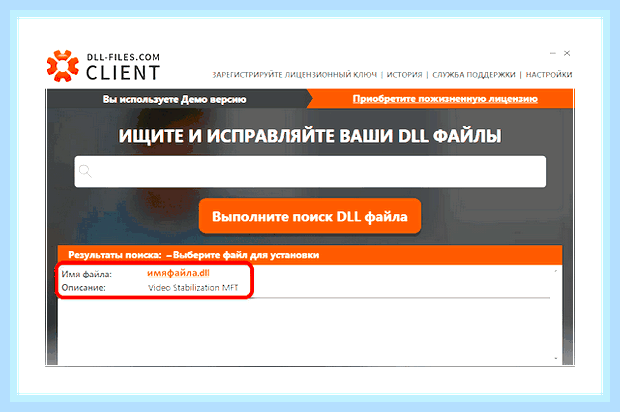Click the results scrollbar down arrow
This screenshot has width=620, height=412.
(x=556, y=359)
